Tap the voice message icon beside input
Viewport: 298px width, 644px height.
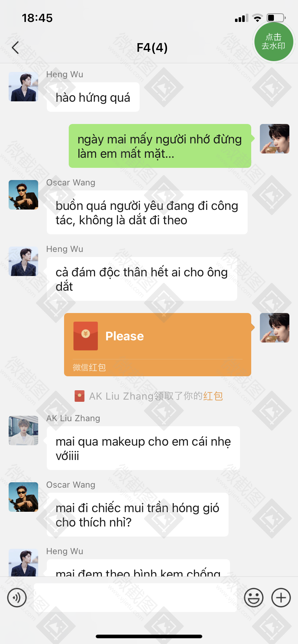pos(17,598)
